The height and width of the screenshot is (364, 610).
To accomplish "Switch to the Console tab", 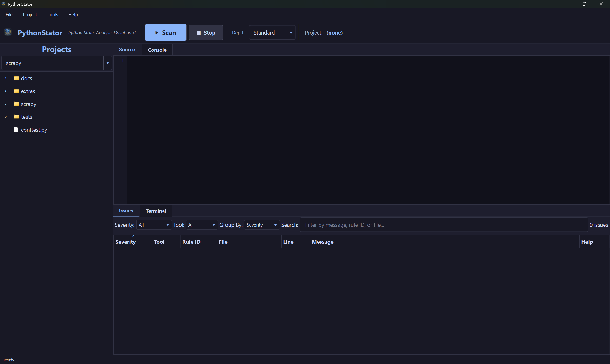I will point(157,50).
